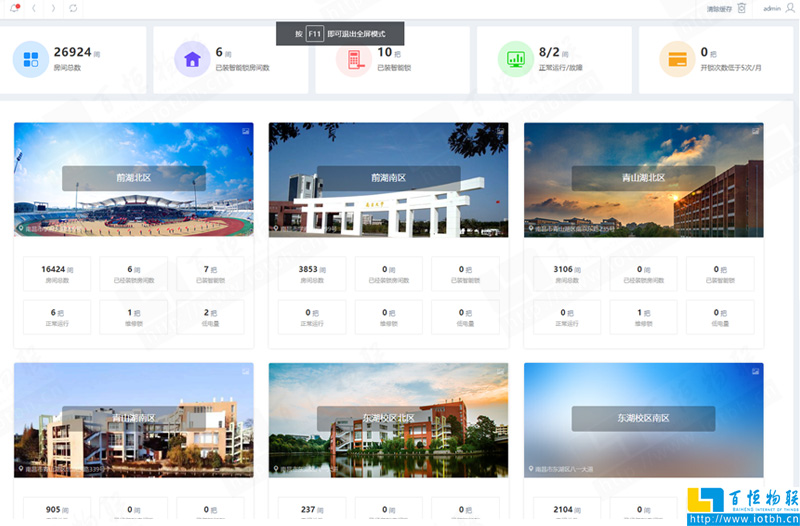Click the 8/2 running/fault value
Screen dimensions: 800x526
(x=549, y=52)
